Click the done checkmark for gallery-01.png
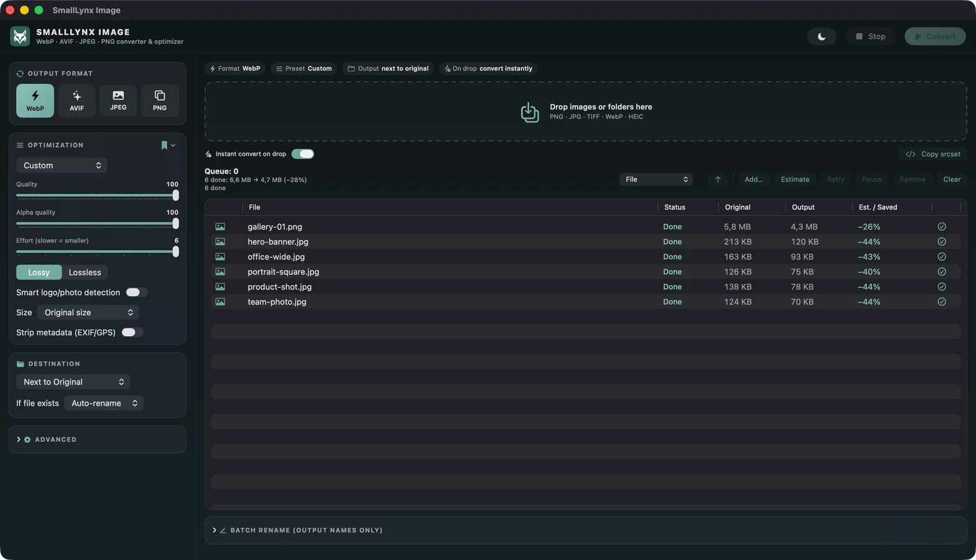The height and width of the screenshot is (560, 976). pos(942,227)
